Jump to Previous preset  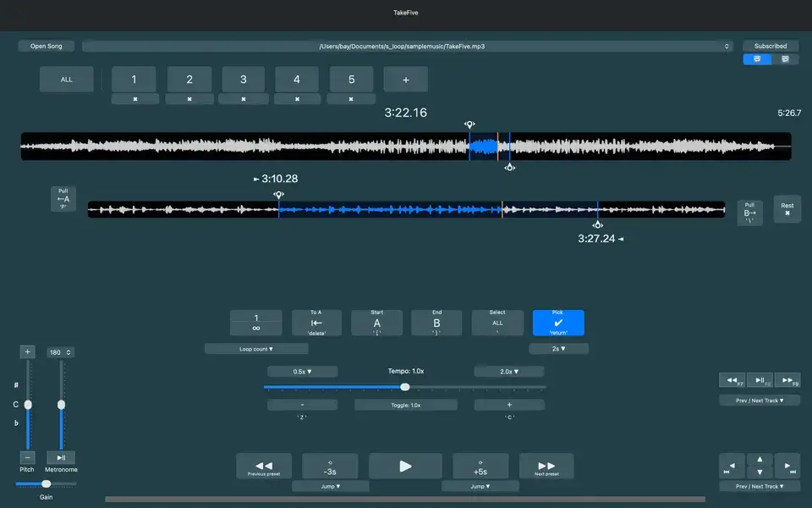[264, 466]
